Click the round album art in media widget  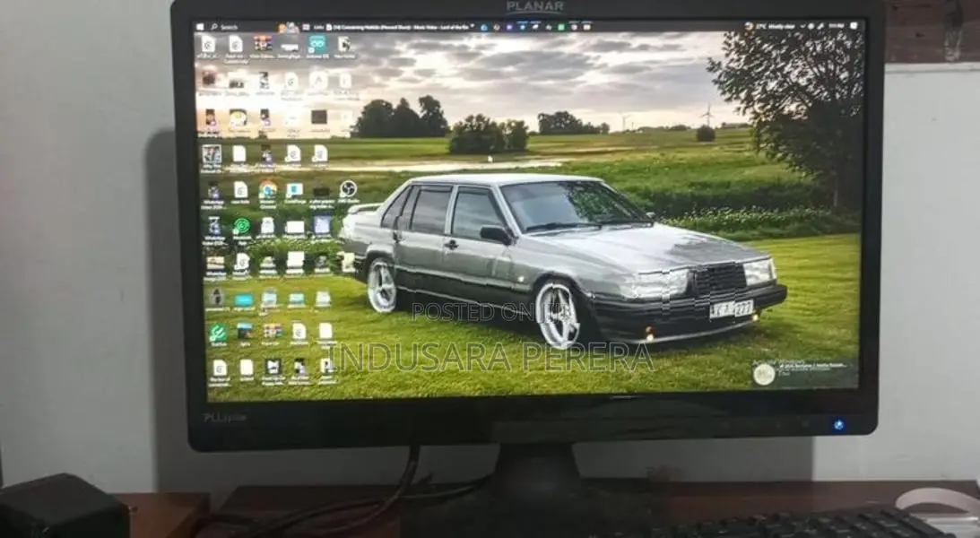coord(764,374)
